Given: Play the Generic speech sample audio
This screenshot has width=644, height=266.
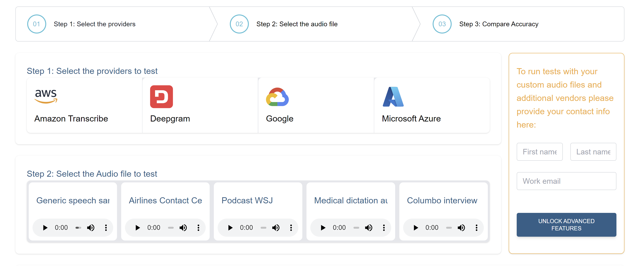Looking at the screenshot, I should pyautogui.click(x=45, y=228).
